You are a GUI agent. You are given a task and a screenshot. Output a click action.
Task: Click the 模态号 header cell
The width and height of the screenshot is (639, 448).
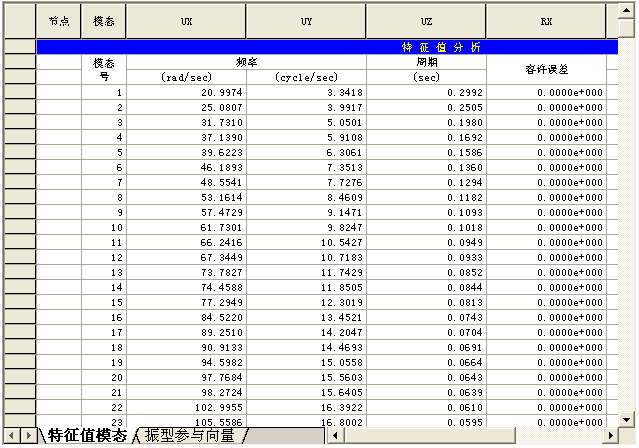104,70
